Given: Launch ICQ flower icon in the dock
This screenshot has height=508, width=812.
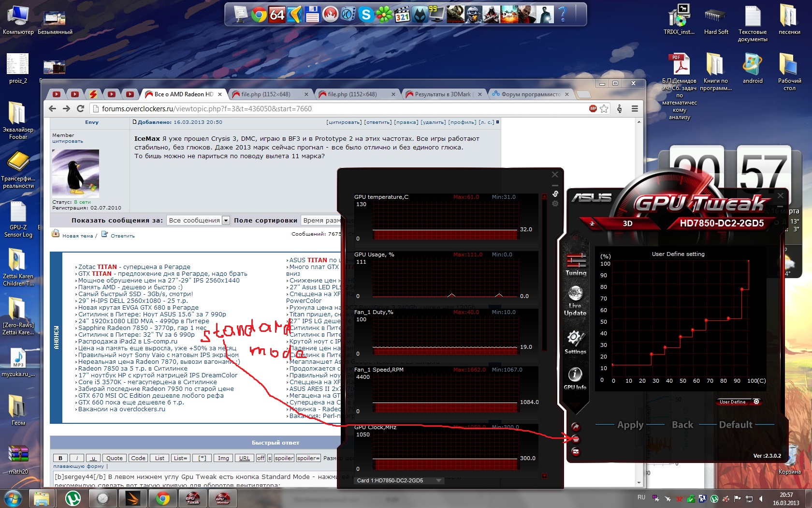Looking at the screenshot, I should (x=384, y=15).
